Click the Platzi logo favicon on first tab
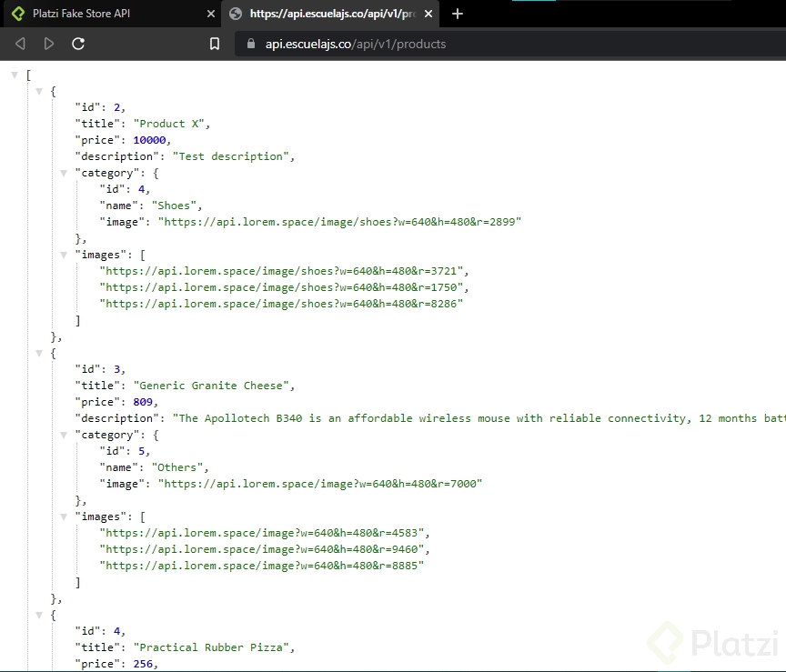This screenshot has height=672, width=786. click(18, 14)
